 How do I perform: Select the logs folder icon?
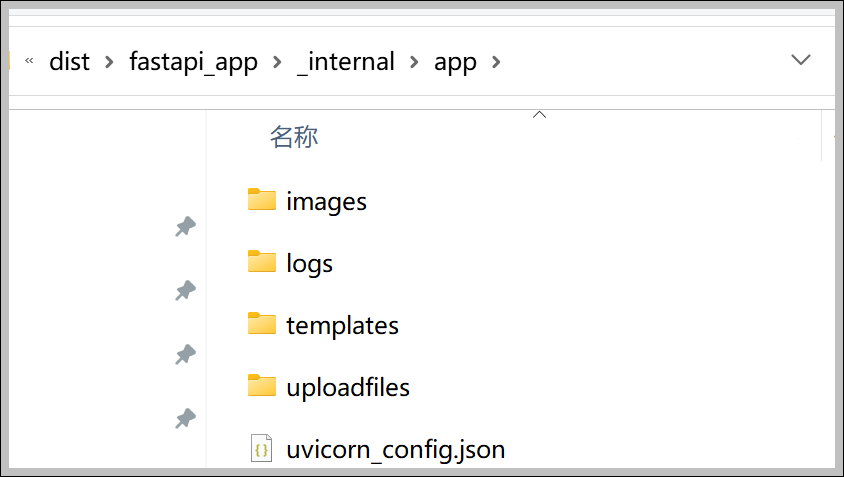(x=262, y=261)
